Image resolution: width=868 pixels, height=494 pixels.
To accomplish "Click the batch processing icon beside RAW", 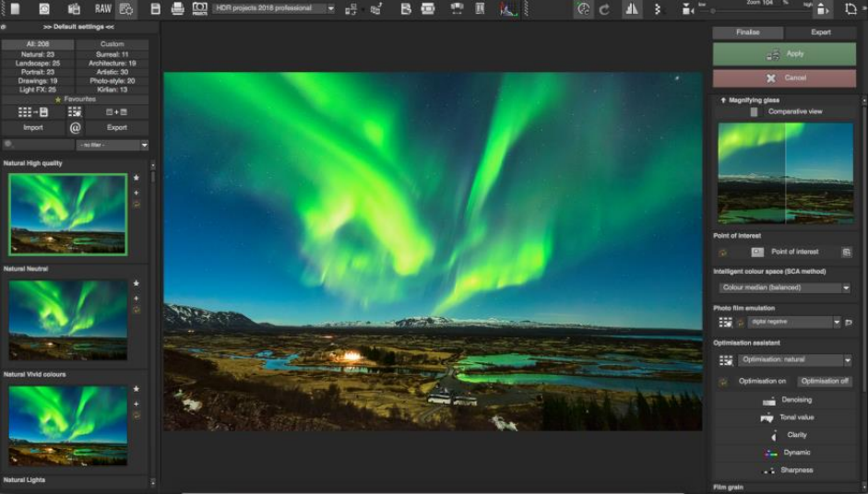I will (74, 8).
